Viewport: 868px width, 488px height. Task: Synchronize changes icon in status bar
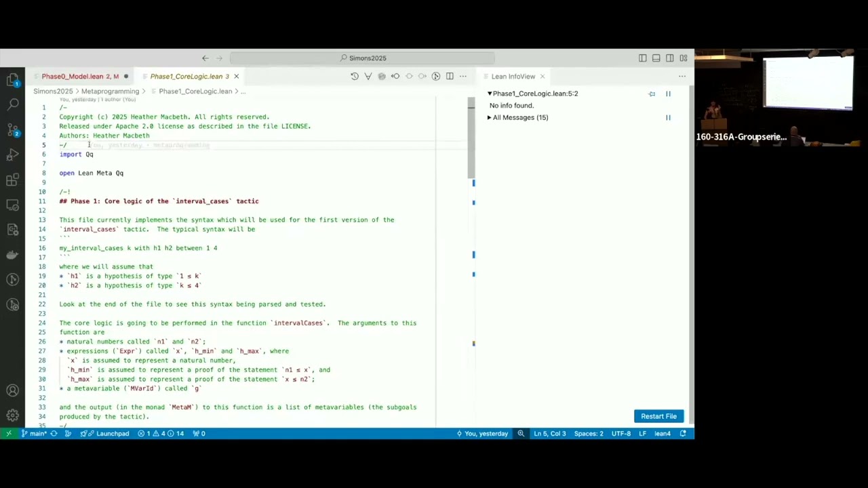54,434
